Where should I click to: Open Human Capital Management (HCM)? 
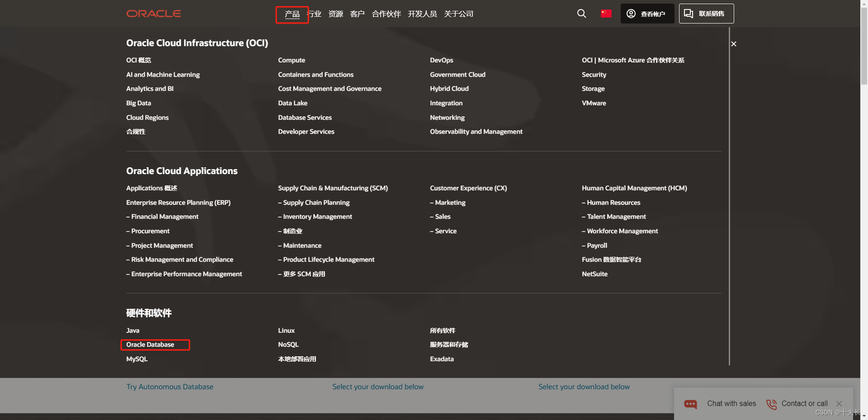pos(634,188)
